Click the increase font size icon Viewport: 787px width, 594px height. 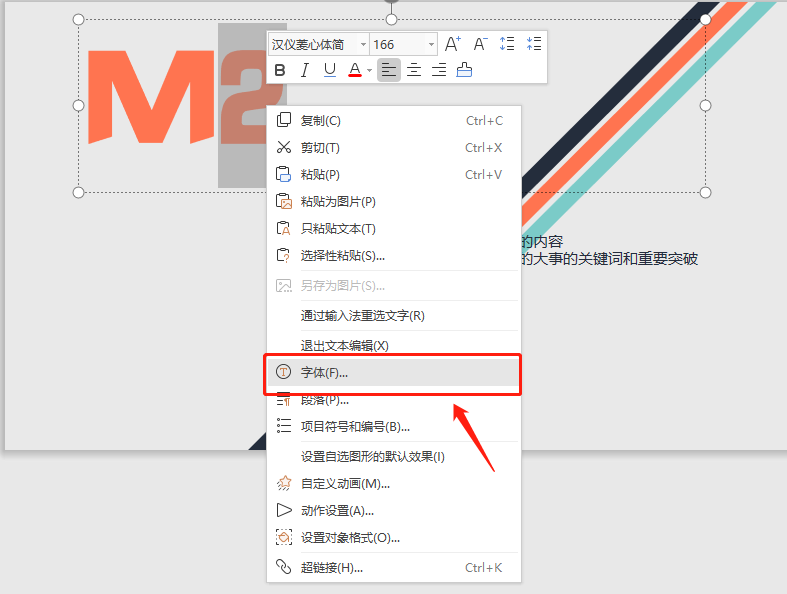453,44
